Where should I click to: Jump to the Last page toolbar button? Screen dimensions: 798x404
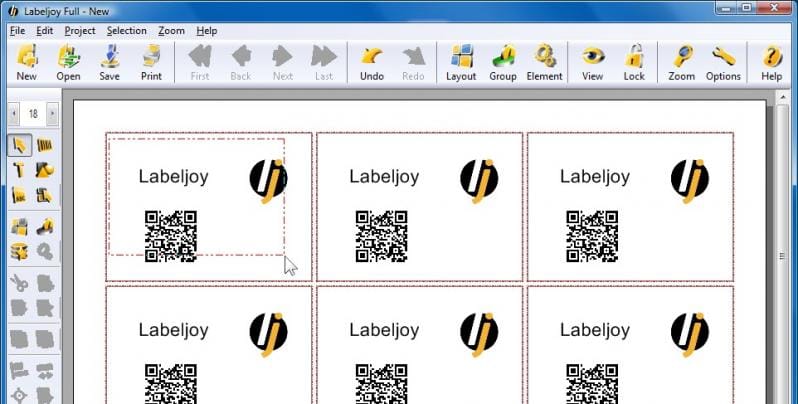[324, 62]
